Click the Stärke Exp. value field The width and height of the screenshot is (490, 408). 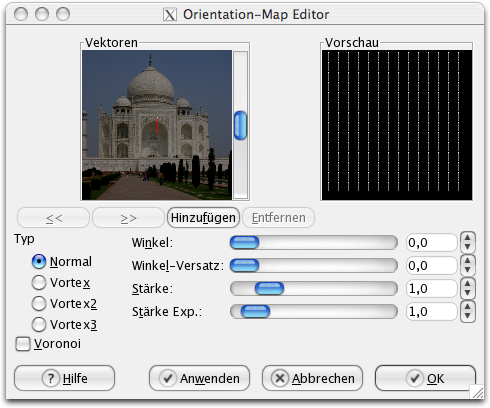coord(431,312)
